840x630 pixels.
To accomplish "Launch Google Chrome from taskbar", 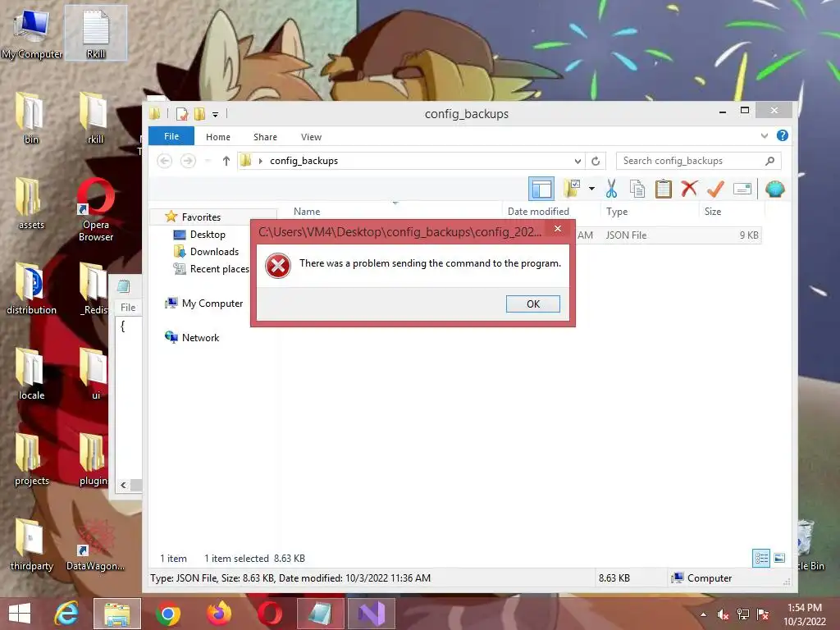I will click(x=167, y=614).
